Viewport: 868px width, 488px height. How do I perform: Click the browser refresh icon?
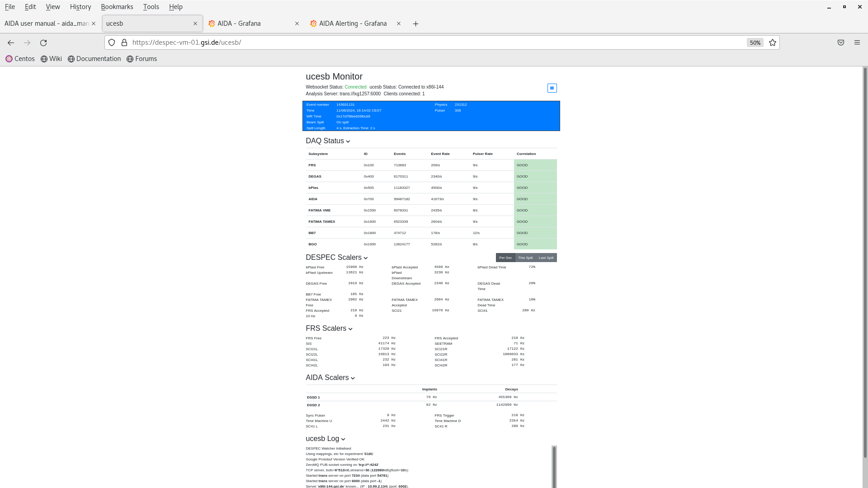[43, 42]
